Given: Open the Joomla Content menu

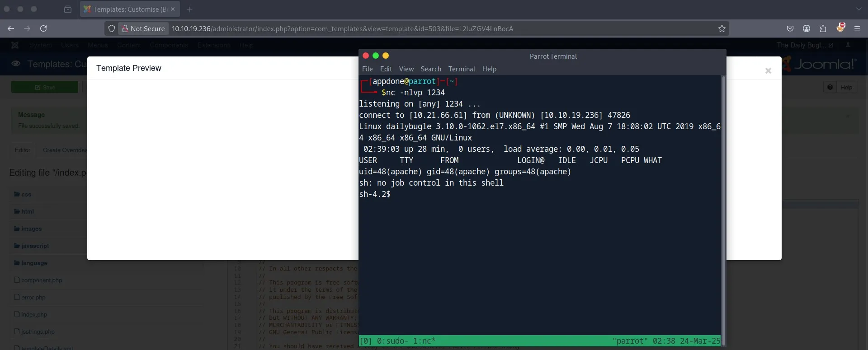Looking at the screenshot, I should point(129,45).
